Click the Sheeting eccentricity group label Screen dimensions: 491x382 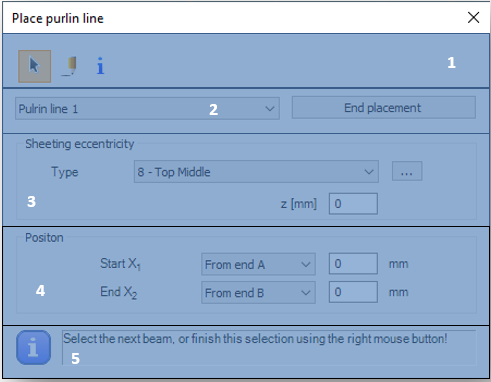[80, 144]
